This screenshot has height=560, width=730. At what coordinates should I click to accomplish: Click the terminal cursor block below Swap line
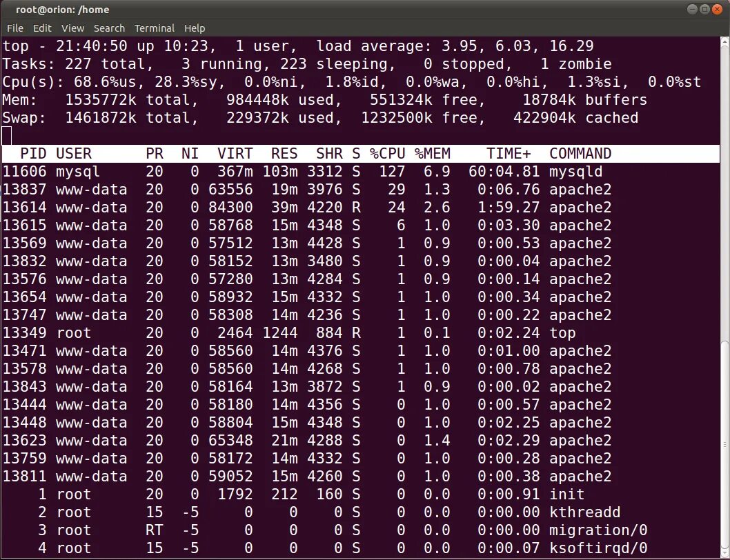[6, 136]
